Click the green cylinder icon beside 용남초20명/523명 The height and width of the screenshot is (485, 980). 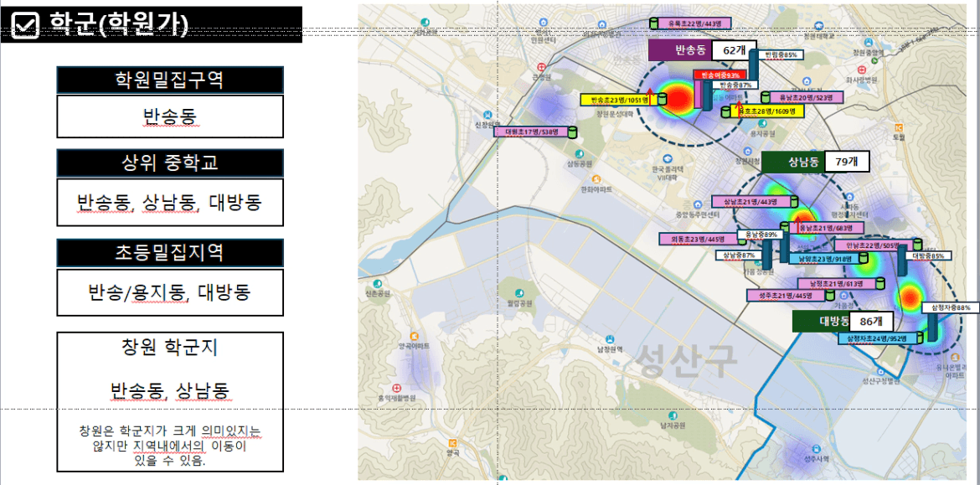click(766, 97)
